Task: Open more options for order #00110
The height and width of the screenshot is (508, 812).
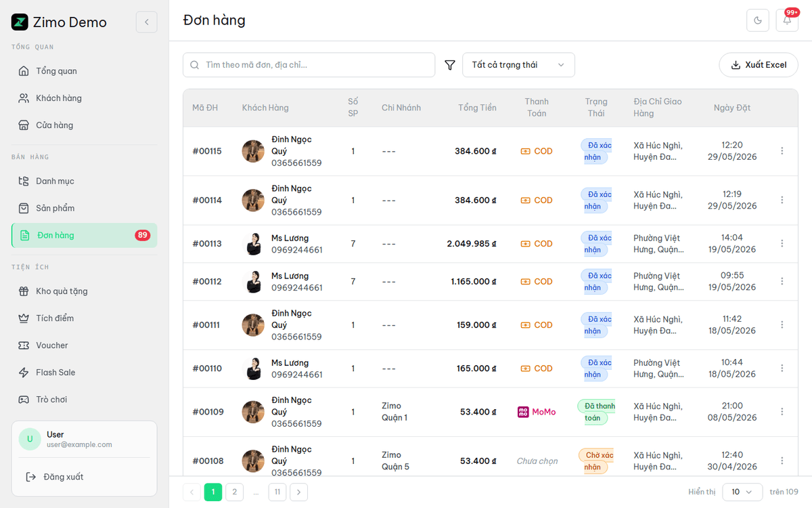Action: [782, 368]
